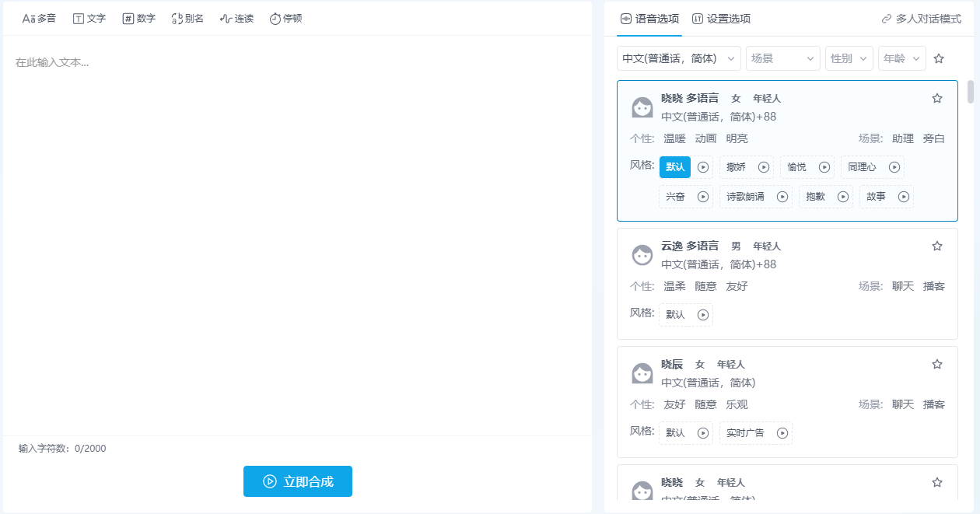Switch to the 语音选项 tab
Screen dimensions: 980x514
tap(649, 19)
